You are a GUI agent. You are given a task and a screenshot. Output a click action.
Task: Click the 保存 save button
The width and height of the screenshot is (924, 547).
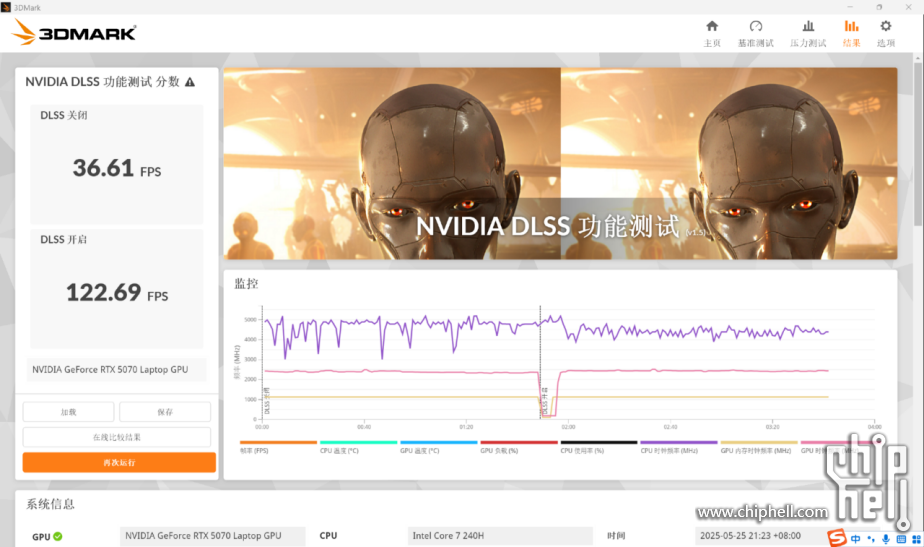165,411
